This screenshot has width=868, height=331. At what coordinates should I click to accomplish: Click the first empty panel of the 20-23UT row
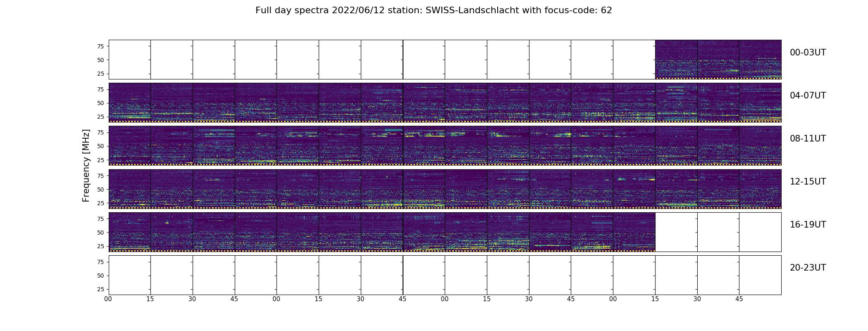130,275
